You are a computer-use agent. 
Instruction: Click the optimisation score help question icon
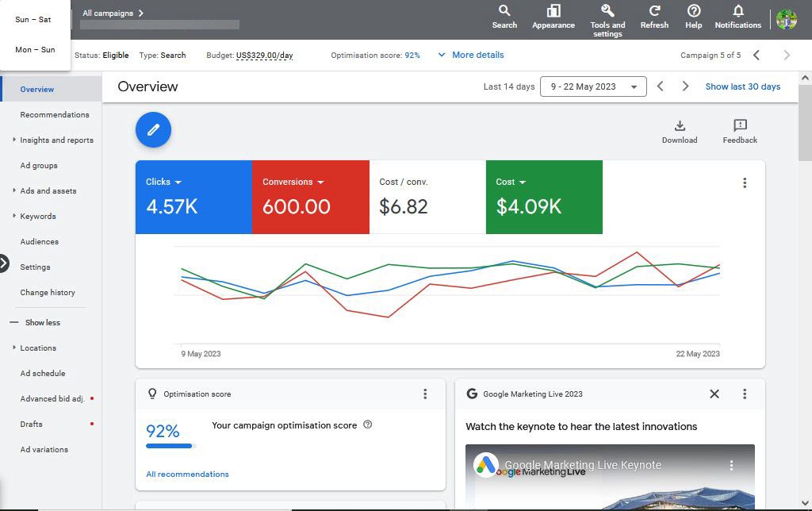pyautogui.click(x=368, y=425)
